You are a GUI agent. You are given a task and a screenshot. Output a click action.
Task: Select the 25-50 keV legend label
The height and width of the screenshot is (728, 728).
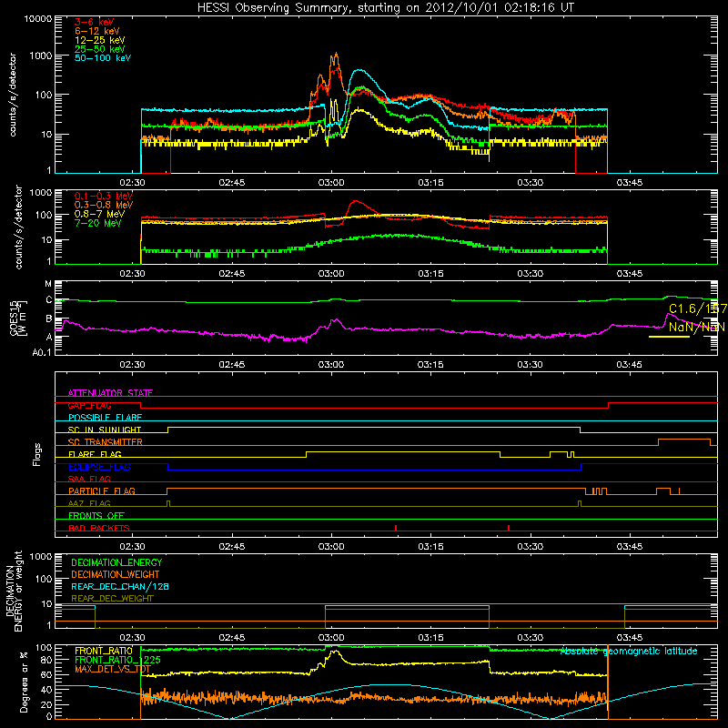pos(100,49)
